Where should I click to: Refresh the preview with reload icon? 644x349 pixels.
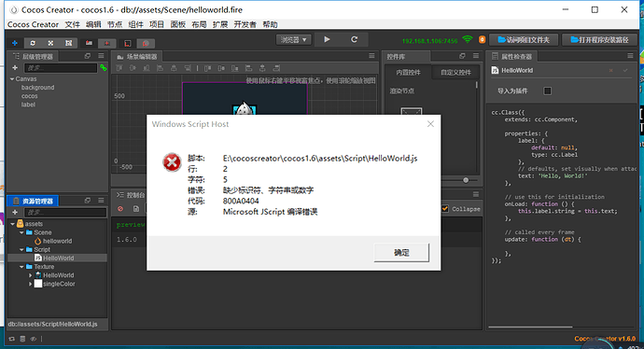(354, 39)
